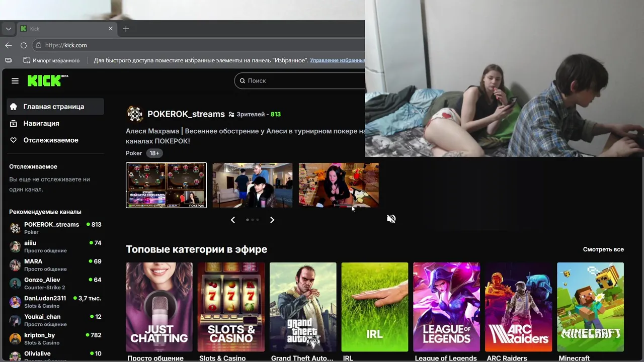Click the heart icon beside Отслеживаемое
Image resolution: width=644 pixels, height=362 pixels.
[14, 140]
